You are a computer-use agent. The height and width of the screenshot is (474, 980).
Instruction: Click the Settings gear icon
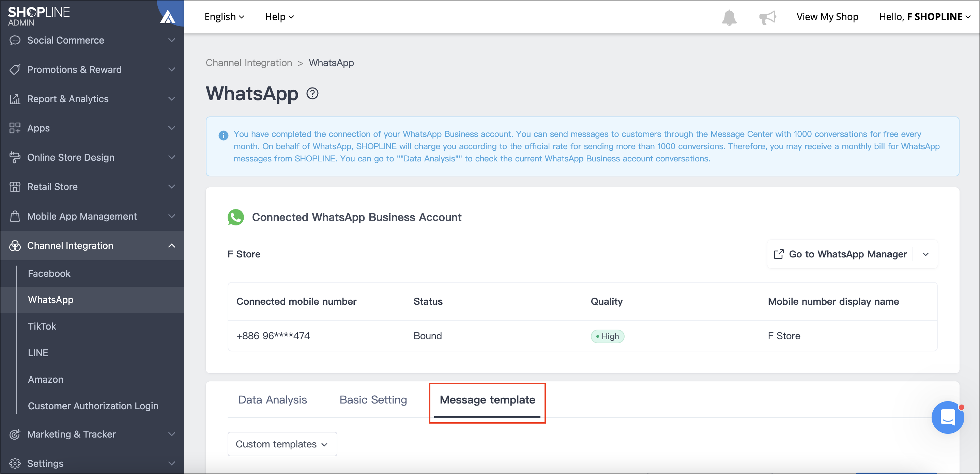tap(15, 463)
